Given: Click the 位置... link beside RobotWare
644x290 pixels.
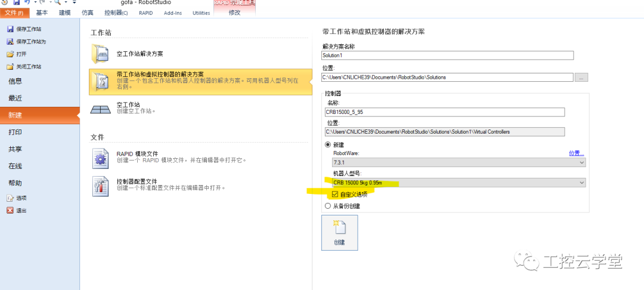Looking at the screenshot, I should click(x=576, y=153).
